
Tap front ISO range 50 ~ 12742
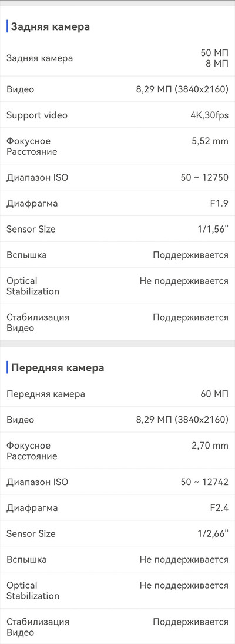204,482
